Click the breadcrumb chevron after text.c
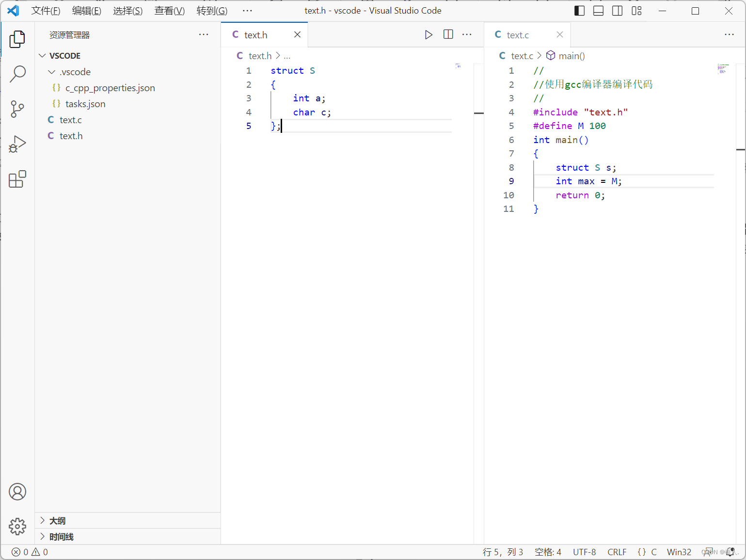The height and width of the screenshot is (560, 746). coord(540,56)
